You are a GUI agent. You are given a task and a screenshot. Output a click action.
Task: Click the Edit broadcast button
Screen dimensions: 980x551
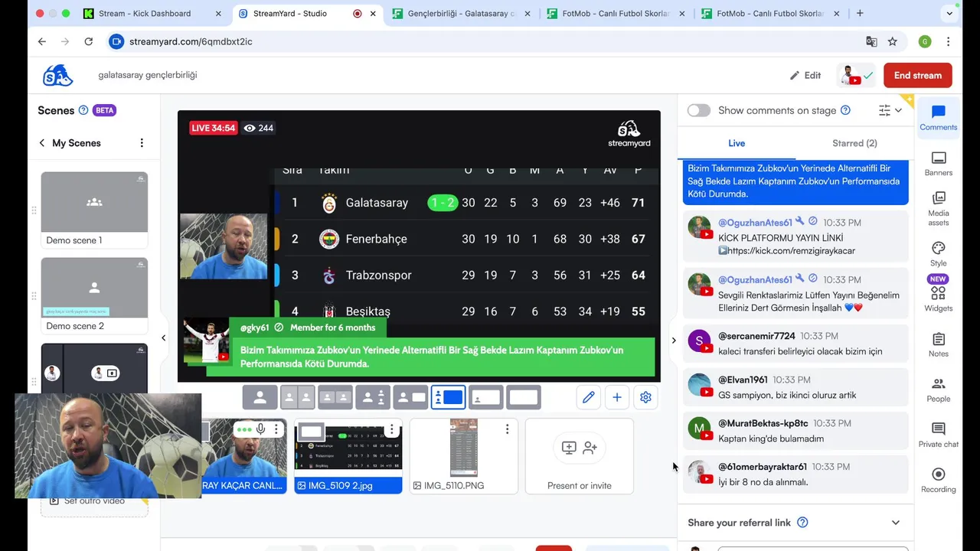[805, 75]
